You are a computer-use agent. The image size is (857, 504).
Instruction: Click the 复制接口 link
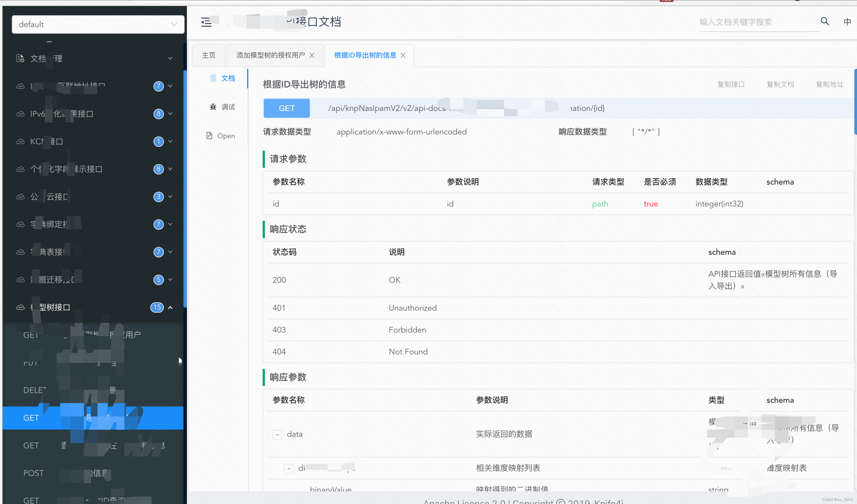[x=731, y=84]
